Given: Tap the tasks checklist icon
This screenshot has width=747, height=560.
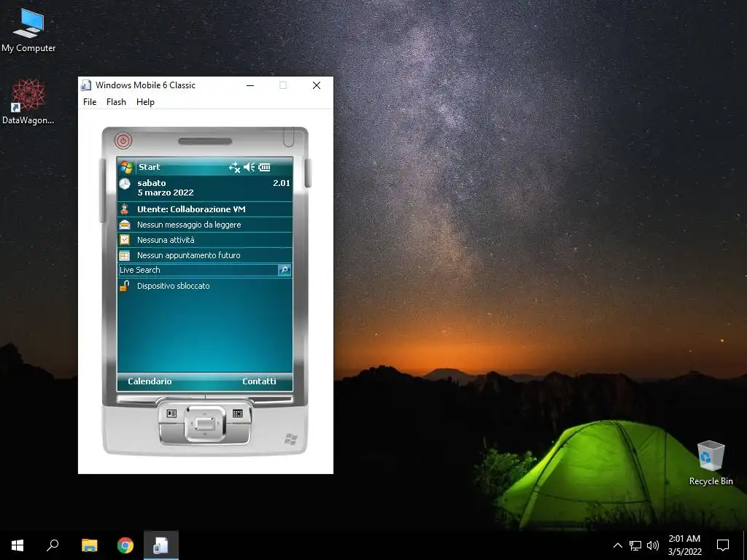Looking at the screenshot, I should click(125, 239).
